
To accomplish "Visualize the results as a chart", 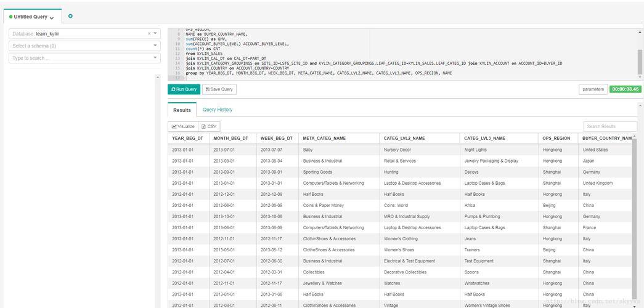I will [x=183, y=126].
